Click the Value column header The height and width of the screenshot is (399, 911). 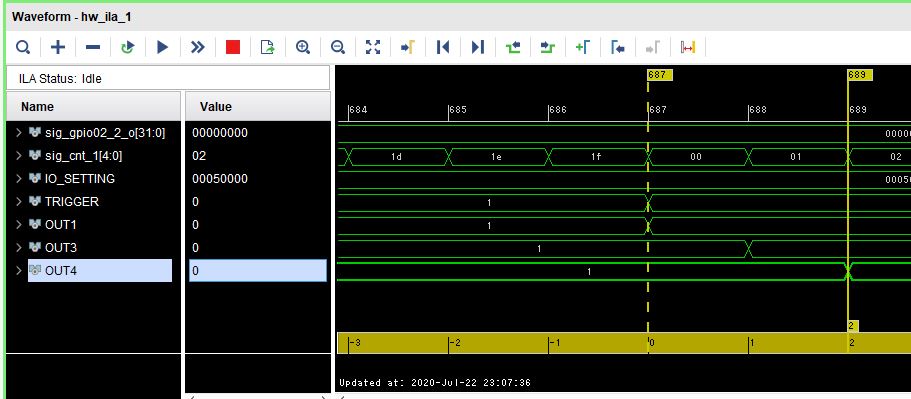[x=257, y=107]
